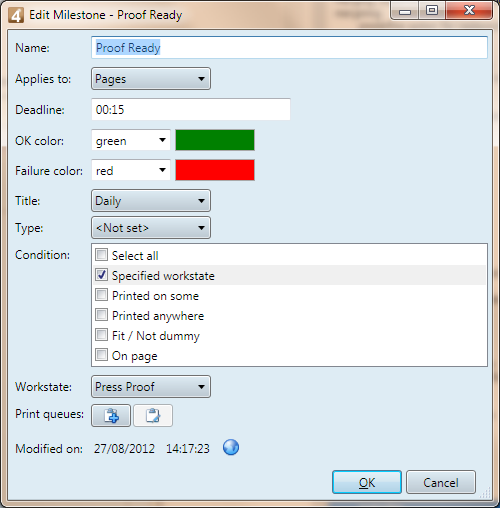Click the edit print queue icon
This screenshot has width=500, height=508.
click(153, 416)
